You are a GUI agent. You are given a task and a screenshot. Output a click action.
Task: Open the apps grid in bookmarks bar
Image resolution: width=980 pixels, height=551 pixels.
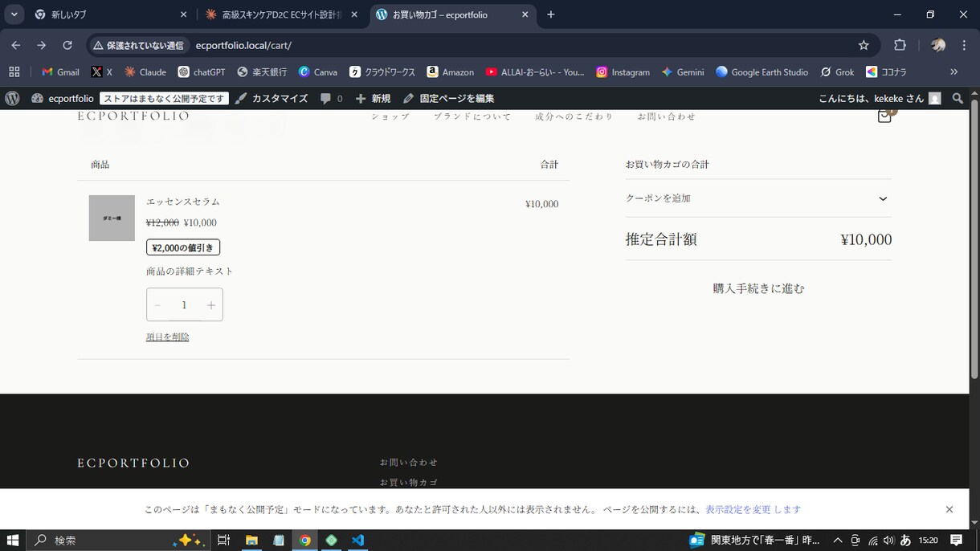click(x=14, y=71)
